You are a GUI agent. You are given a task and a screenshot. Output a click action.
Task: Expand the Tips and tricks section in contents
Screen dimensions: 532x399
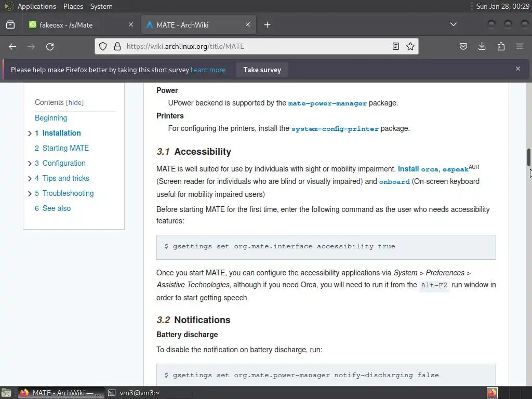30,179
